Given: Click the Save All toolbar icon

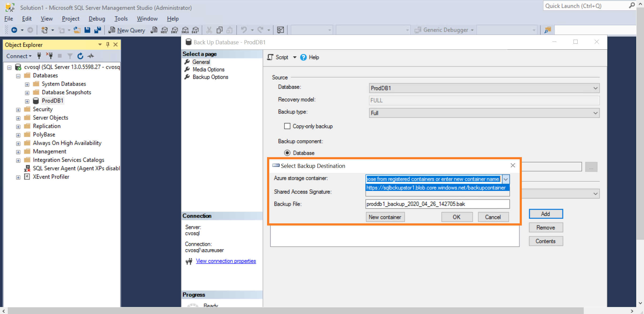Looking at the screenshot, I should (98, 30).
